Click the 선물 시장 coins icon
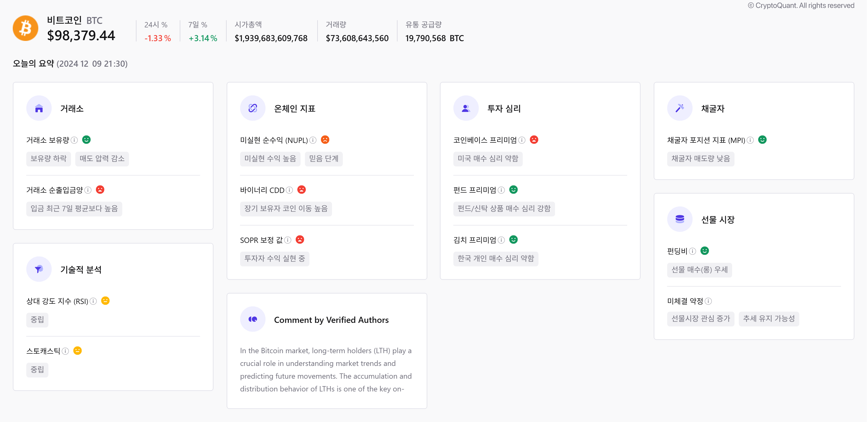The width and height of the screenshot is (868, 422). 680,219
